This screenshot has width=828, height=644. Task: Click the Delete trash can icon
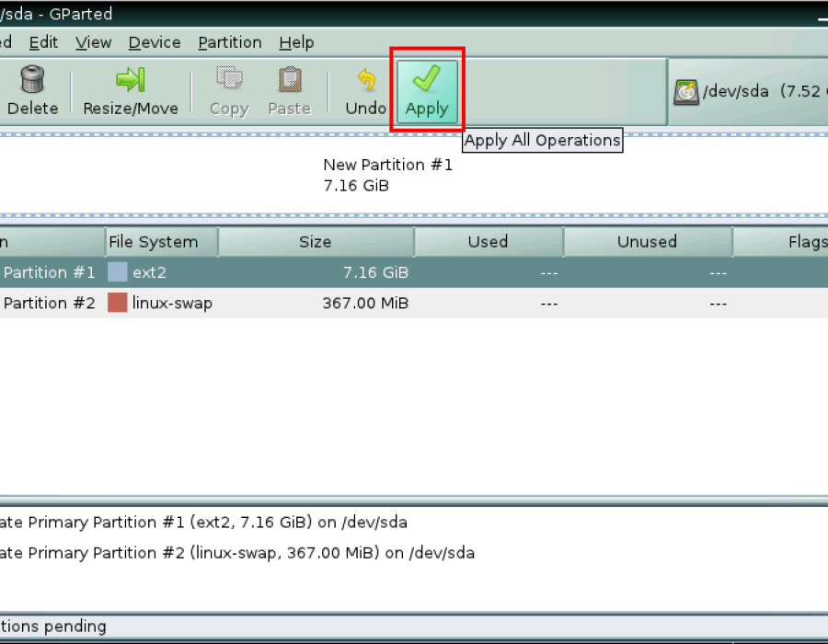tap(33, 80)
